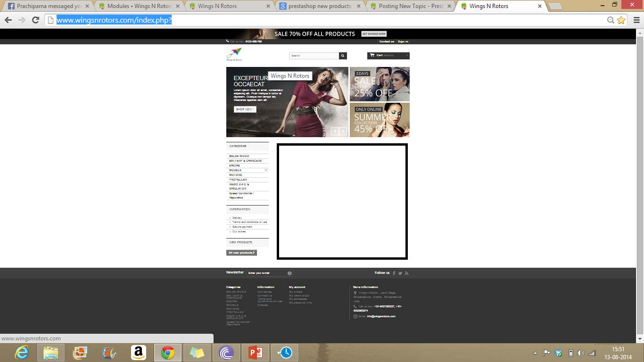This screenshot has width=644, height=362.
Task: Click the browser address bar URL
Action: tap(114, 20)
